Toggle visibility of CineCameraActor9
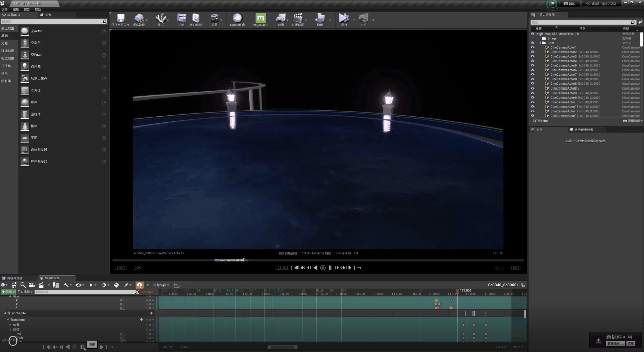 pyautogui.click(x=533, y=93)
